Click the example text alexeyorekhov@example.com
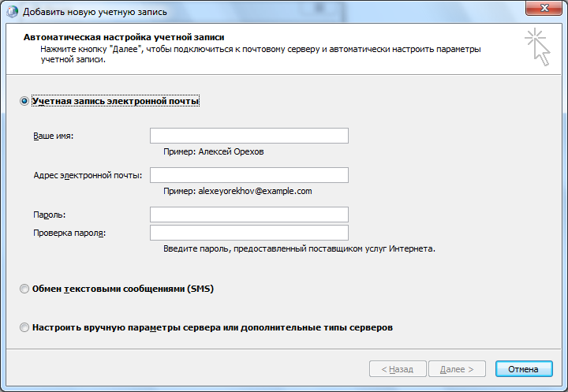Screen dimensions: 568x392 point(255,191)
